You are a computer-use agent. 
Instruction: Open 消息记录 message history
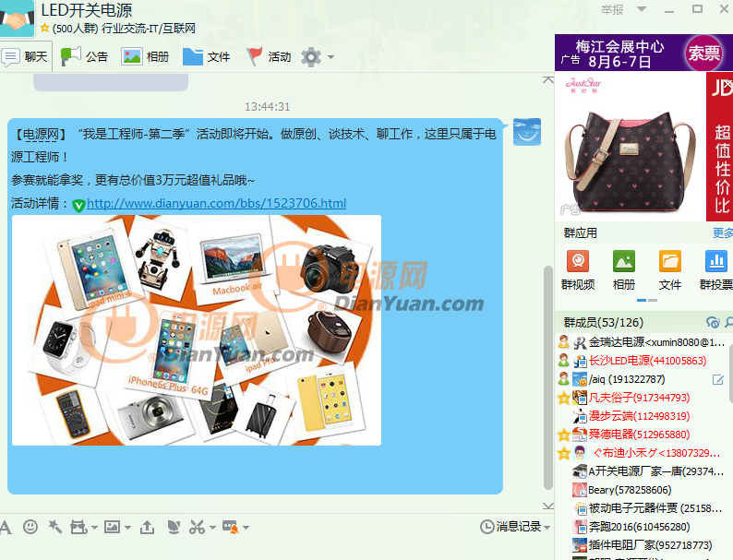tap(511, 527)
